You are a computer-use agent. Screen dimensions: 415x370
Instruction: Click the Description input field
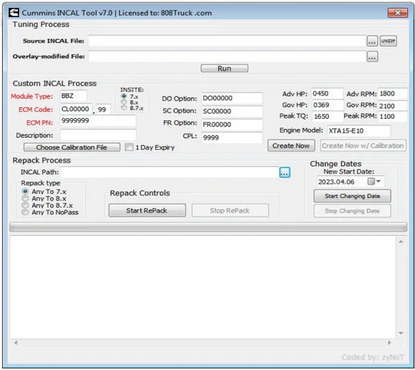pos(98,135)
